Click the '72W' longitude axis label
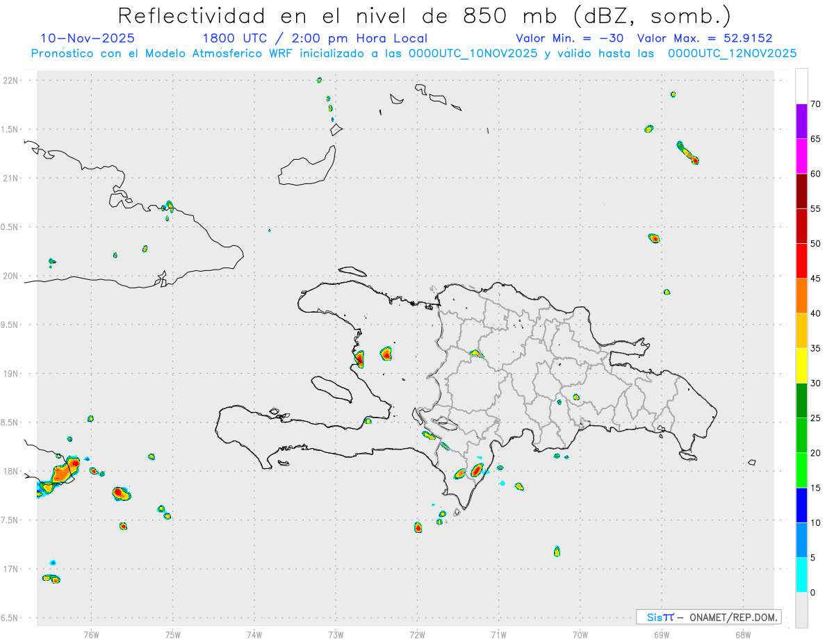The height and width of the screenshot is (644, 834). point(417,634)
